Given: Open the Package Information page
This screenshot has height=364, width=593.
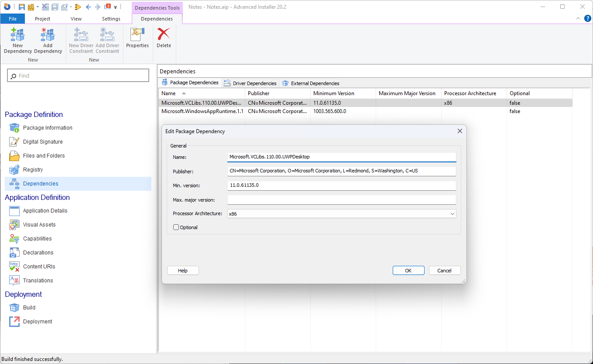Looking at the screenshot, I should pos(48,128).
